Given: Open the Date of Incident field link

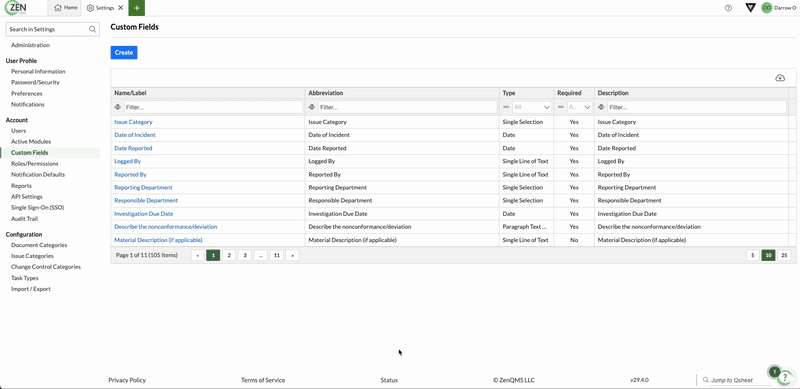Looking at the screenshot, I should [x=135, y=135].
